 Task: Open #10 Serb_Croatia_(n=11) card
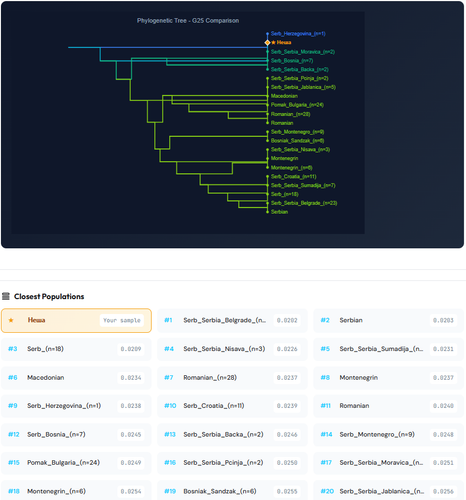point(232,406)
